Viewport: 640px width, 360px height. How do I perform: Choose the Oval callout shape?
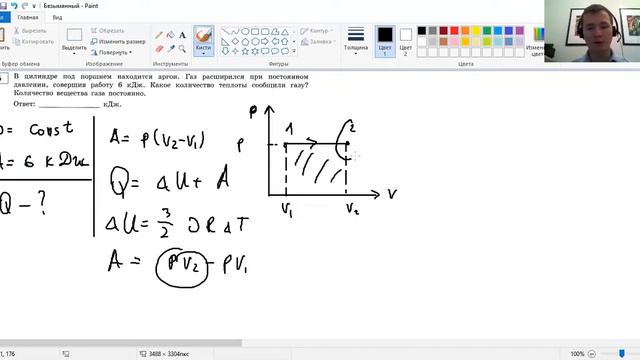[275, 51]
